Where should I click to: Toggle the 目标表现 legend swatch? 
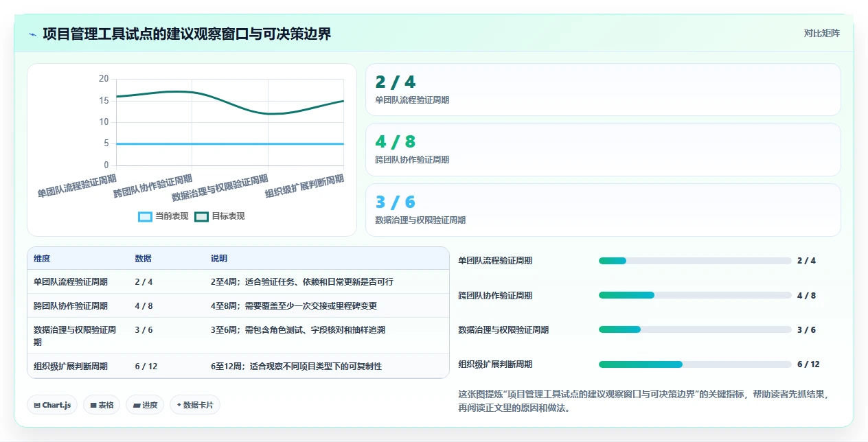201,216
